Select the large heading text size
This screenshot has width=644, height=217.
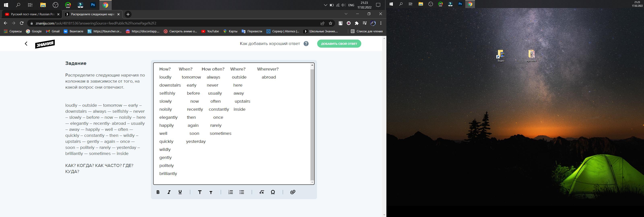click(x=199, y=192)
